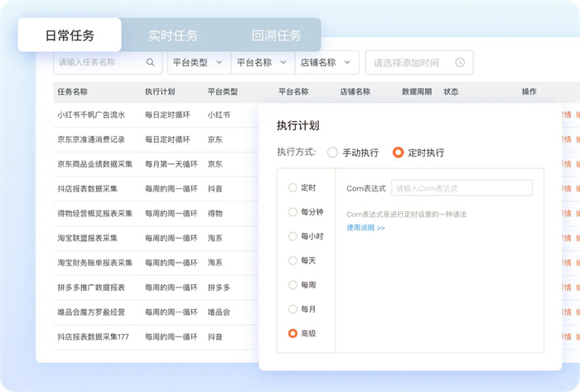This screenshot has height=392, width=580.
Task: Select the 手动执行 radio option
Action: pyautogui.click(x=333, y=152)
